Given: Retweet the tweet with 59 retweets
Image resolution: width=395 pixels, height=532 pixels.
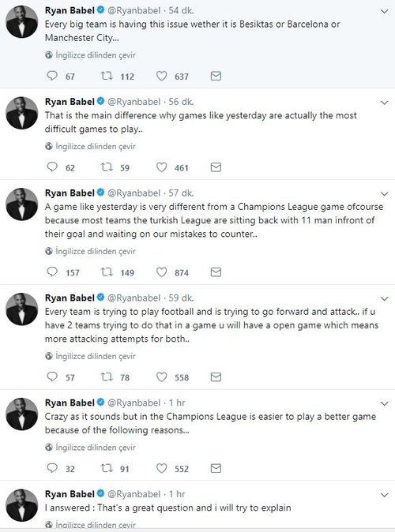Looking at the screenshot, I should pos(107,167).
